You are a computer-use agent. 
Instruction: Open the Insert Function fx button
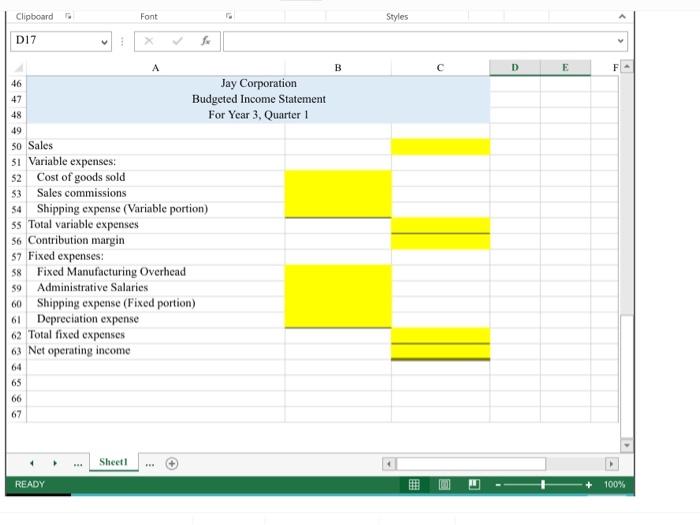tap(205, 41)
